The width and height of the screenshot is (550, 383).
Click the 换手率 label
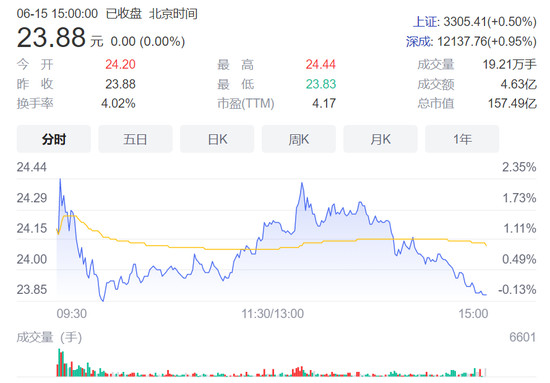click(x=35, y=103)
